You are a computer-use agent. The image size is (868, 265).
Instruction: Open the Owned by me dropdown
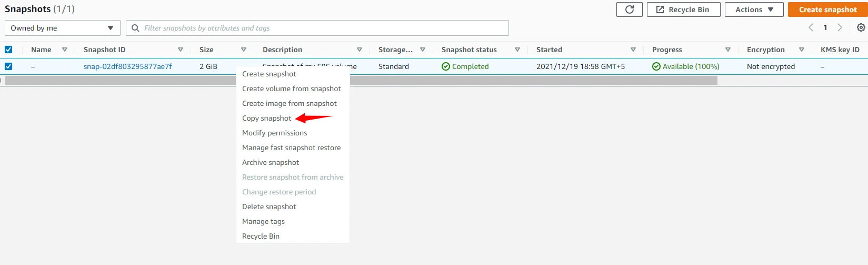[62, 28]
